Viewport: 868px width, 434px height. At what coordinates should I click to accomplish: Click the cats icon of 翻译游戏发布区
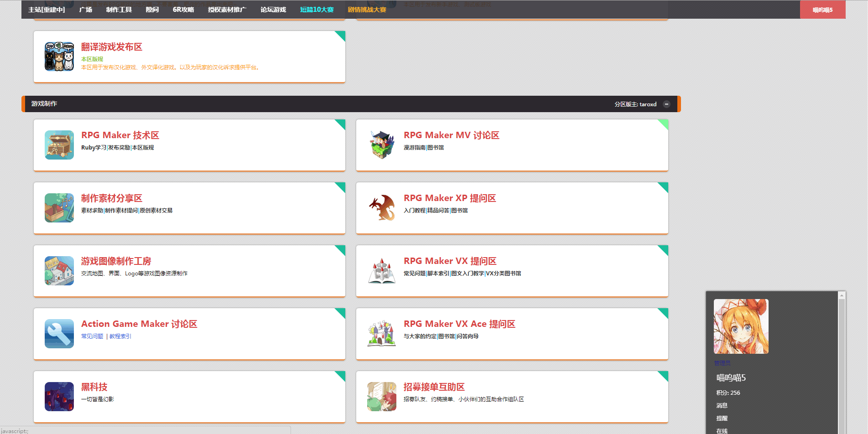(x=59, y=57)
